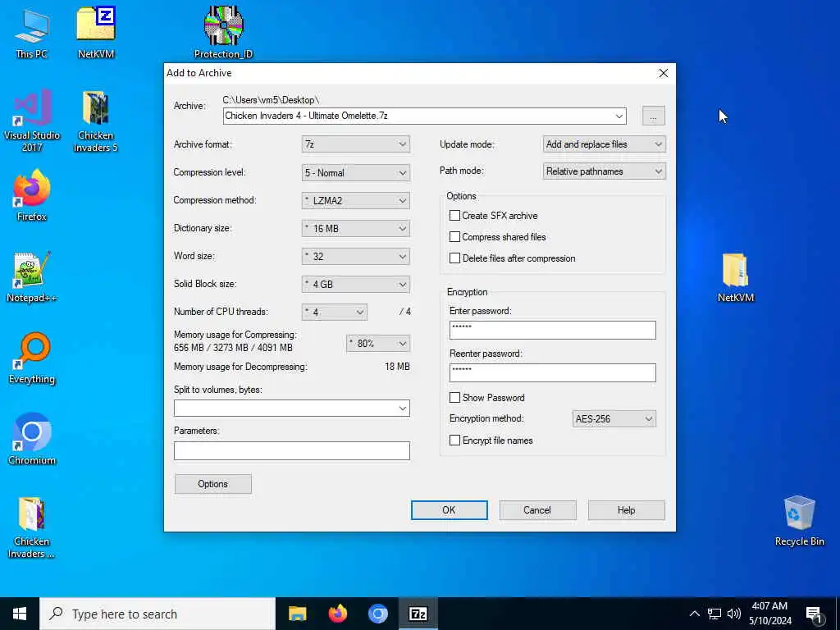Select Recycle Bin icon
Image resolution: width=840 pixels, height=630 pixels.
(x=799, y=521)
